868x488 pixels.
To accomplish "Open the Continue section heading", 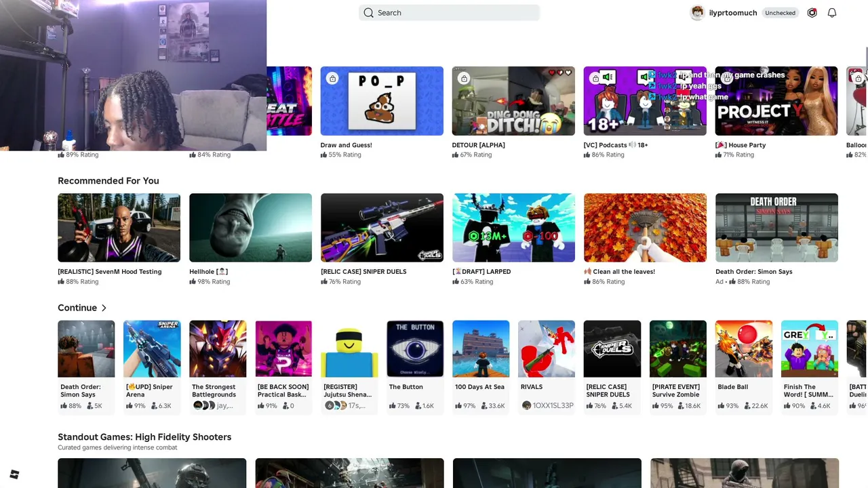I will (77, 308).
